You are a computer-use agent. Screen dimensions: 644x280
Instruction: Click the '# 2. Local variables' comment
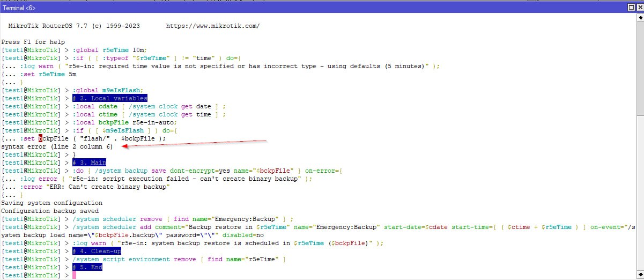[109, 98]
